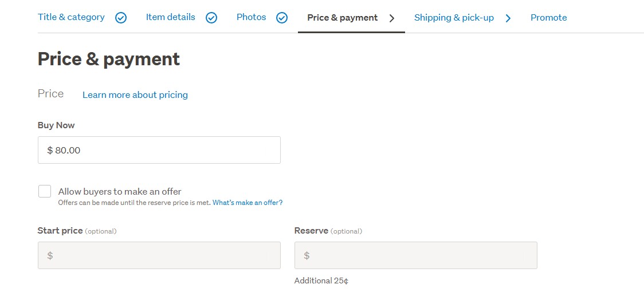The width and height of the screenshot is (644, 304).
Task: Click the checkmark icon beside Item details
Action: coord(211,18)
